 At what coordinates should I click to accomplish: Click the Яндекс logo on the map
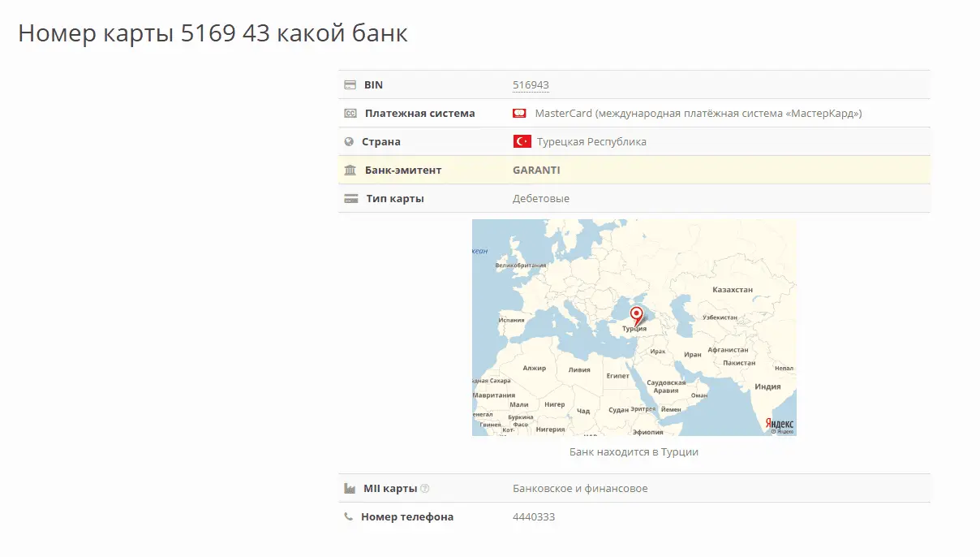[780, 424]
